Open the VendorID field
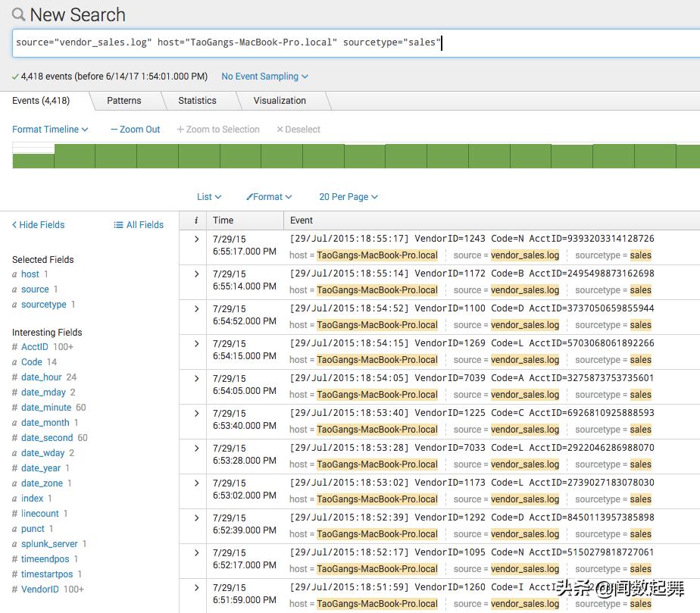Screen dimensions: 700x613 click(x=39, y=590)
